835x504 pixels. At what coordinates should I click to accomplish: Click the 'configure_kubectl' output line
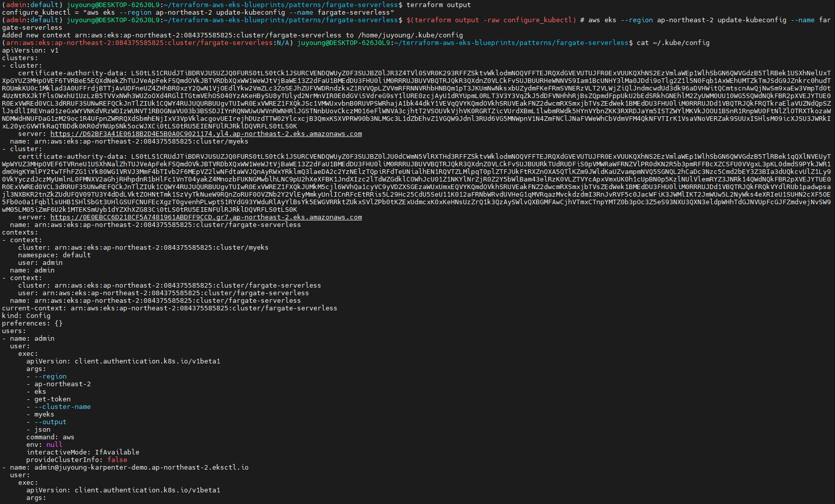(198, 13)
